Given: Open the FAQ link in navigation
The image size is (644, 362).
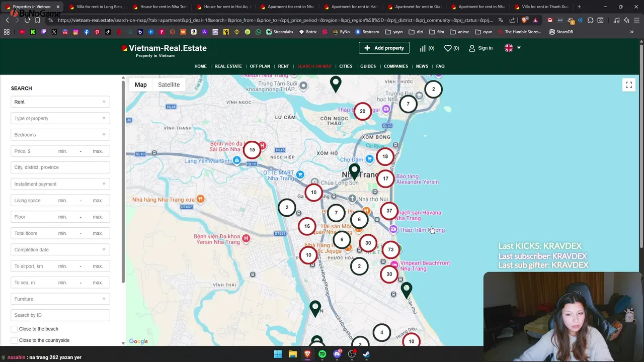Looking at the screenshot, I should pyautogui.click(x=440, y=66).
